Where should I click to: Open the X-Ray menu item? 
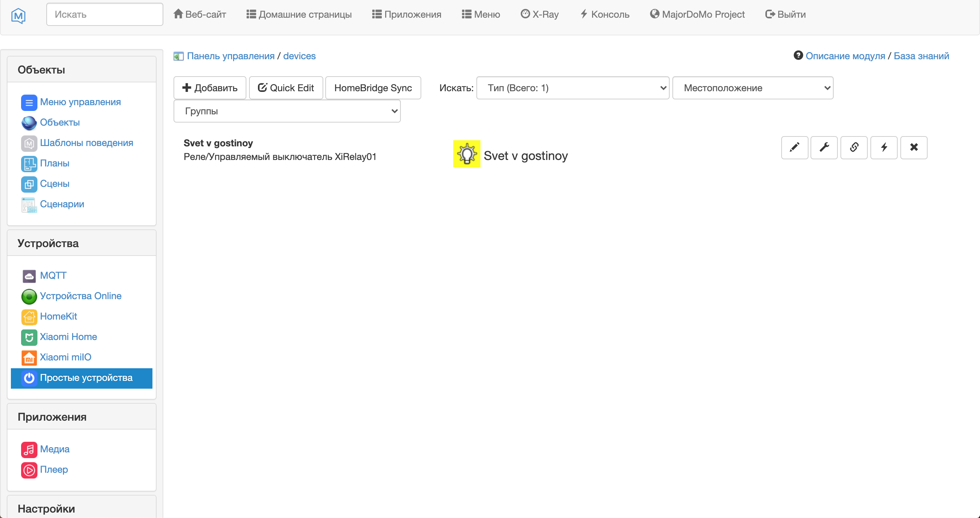pyautogui.click(x=539, y=14)
